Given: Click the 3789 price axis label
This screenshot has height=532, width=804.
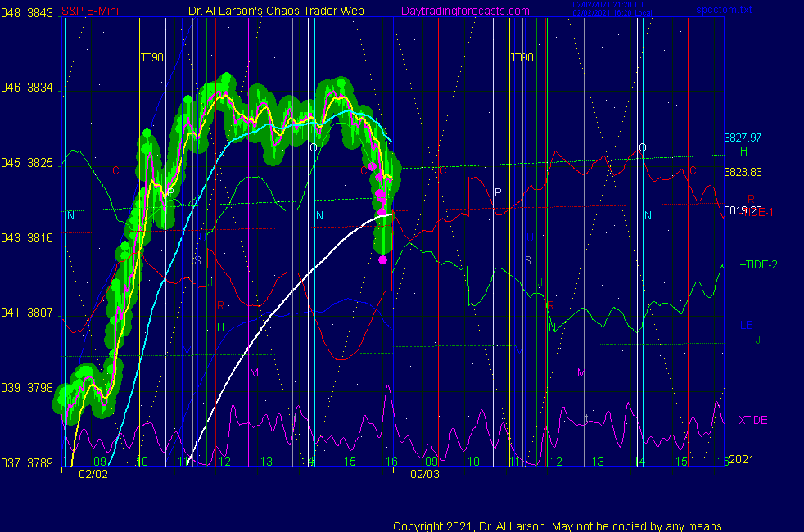Looking at the screenshot, I should (x=40, y=462).
